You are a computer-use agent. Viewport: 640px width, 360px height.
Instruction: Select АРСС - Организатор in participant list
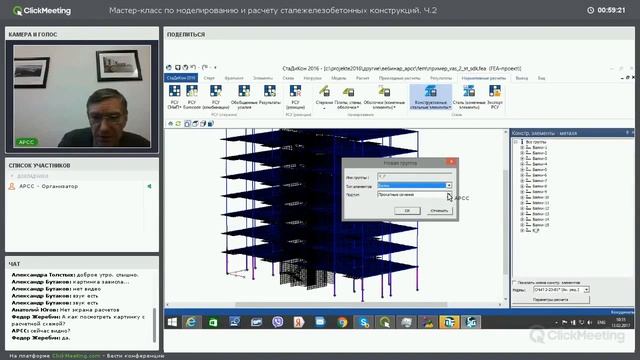tap(48, 186)
